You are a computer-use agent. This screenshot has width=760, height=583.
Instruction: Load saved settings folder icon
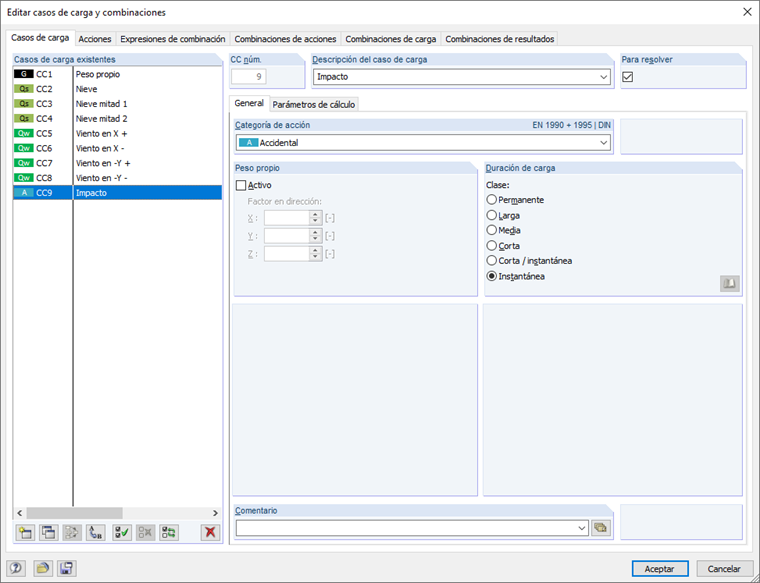[x=43, y=568]
